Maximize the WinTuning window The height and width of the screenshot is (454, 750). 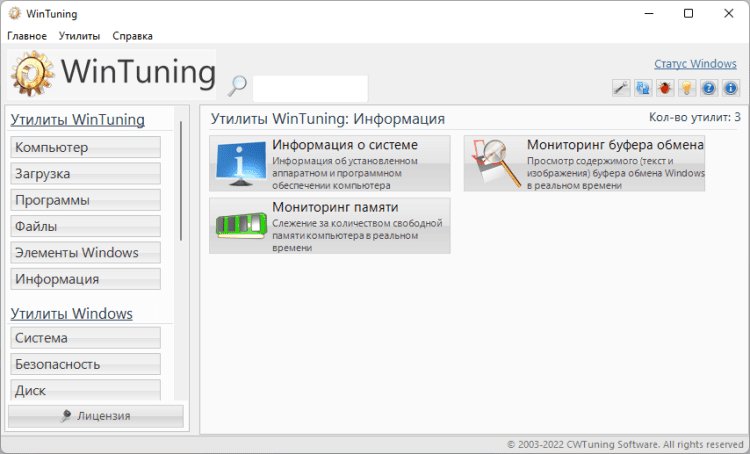point(688,13)
